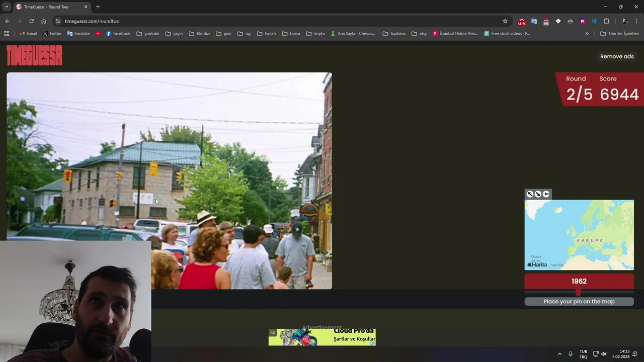Open the twitch bookmarks folder

[266, 34]
